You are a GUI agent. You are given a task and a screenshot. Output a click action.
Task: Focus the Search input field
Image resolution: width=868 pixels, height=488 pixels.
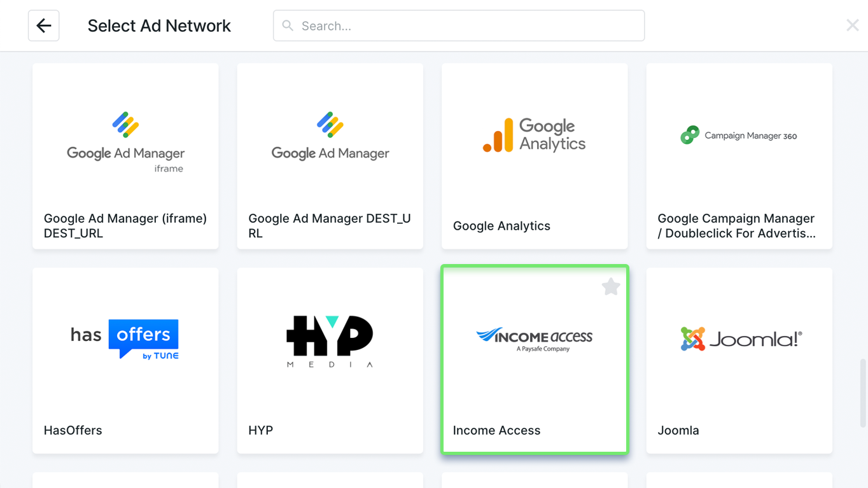pyautogui.click(x=459, y=25)
